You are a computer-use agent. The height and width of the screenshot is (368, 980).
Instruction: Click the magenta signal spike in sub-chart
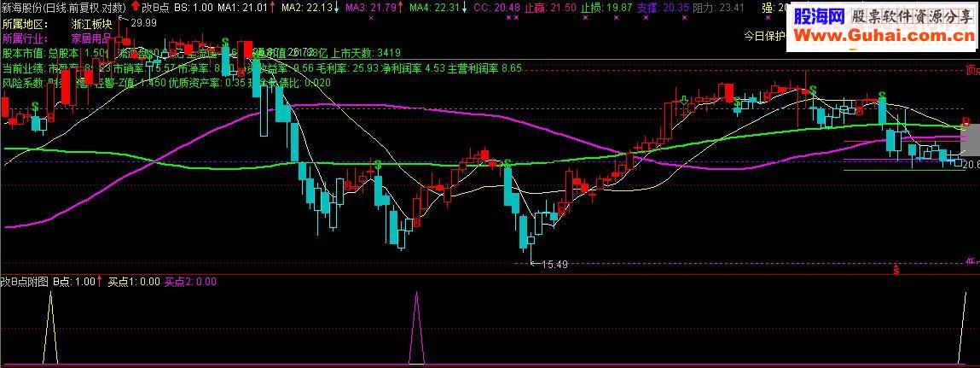[416, 327]
